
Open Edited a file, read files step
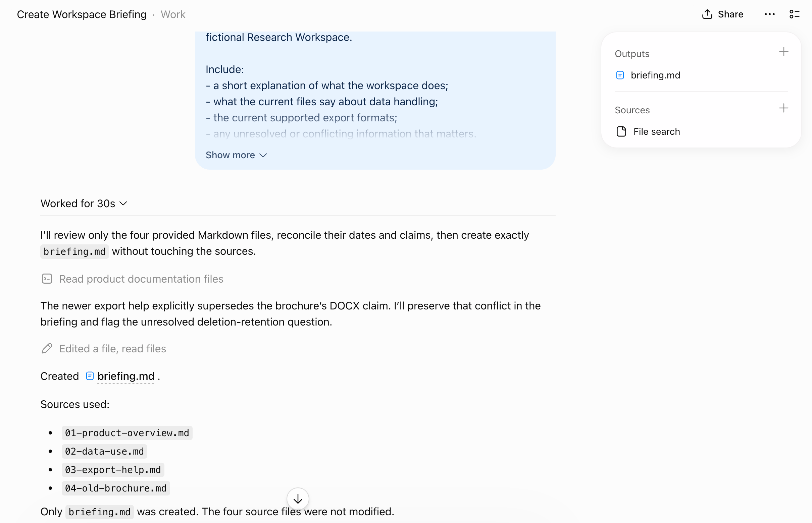coord(104,349)
